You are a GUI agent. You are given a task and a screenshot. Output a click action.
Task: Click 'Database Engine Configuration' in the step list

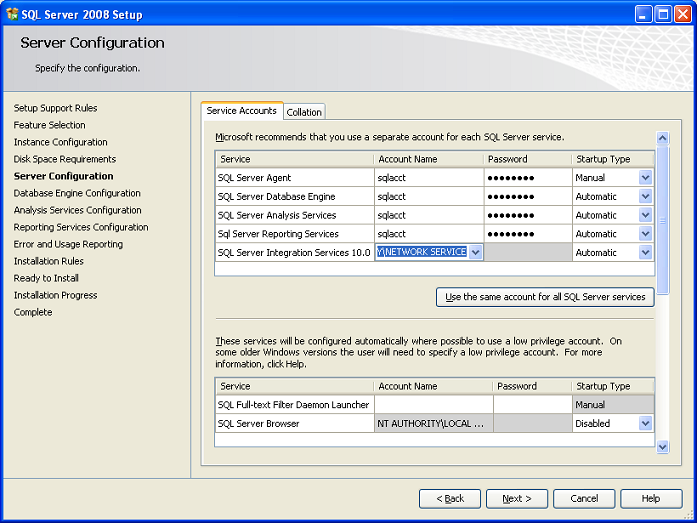77,193
